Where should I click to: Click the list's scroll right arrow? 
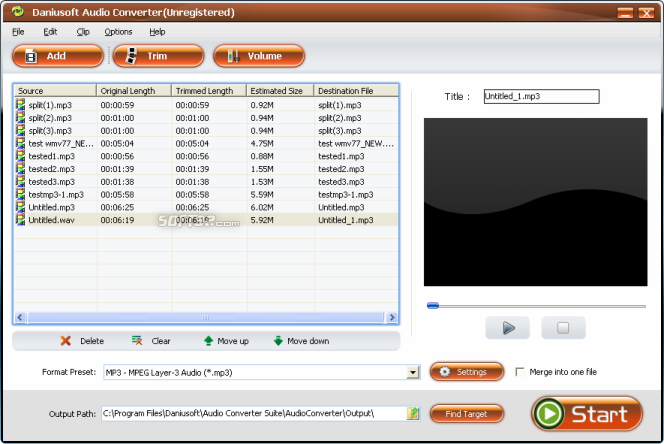pyautogui.click(x=392, y=317)
